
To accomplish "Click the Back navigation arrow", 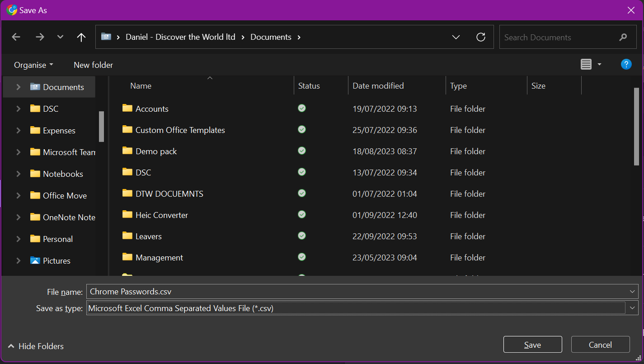I will [16, 37].
